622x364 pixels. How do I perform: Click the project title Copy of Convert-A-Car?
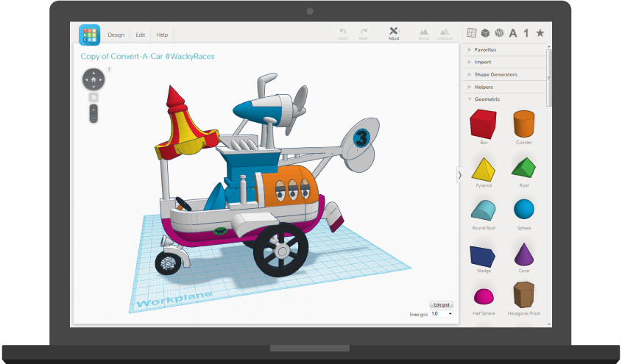coord(147,56)
